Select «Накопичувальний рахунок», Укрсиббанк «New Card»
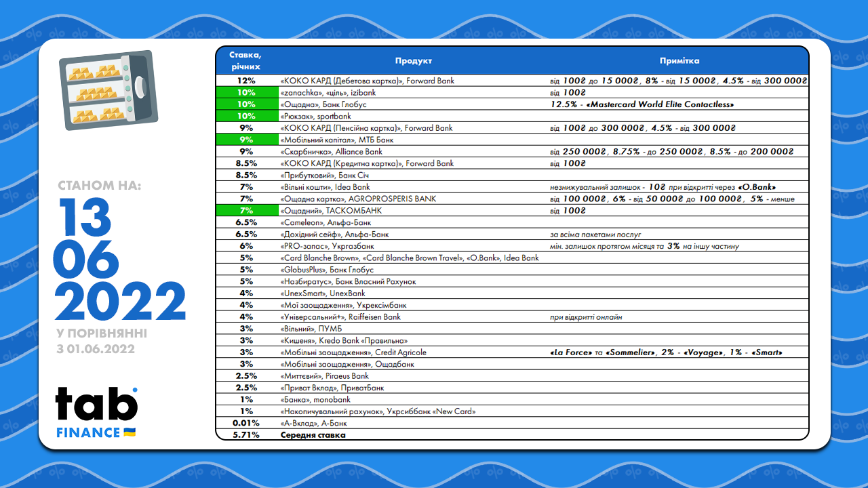868x488 pixels. pos(378,412)
